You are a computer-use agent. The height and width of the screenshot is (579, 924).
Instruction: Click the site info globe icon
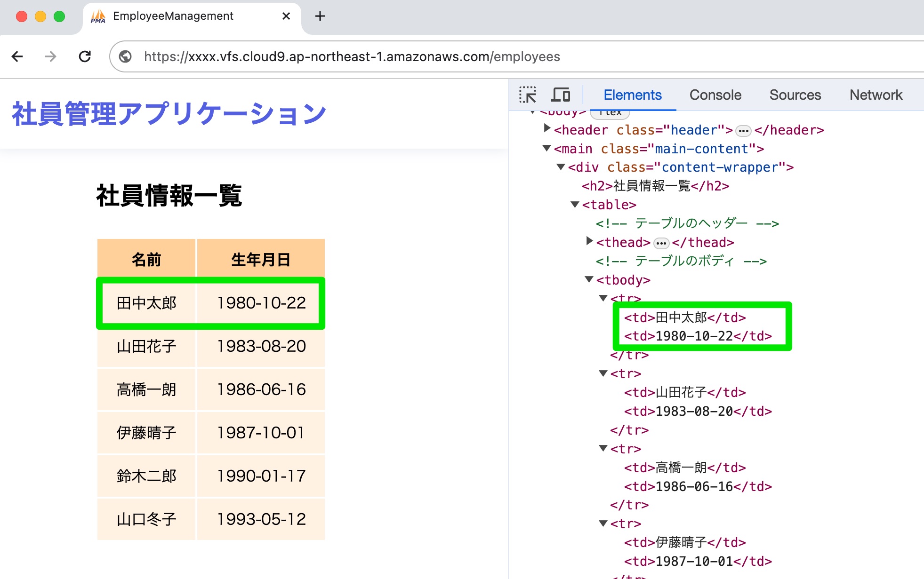click(125, 57)
